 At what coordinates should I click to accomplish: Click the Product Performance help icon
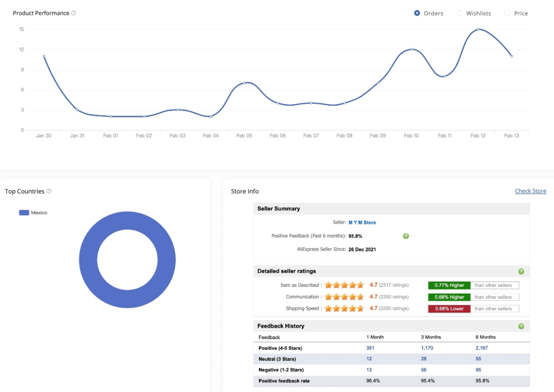pyautogui.click(x=74, y=13)
